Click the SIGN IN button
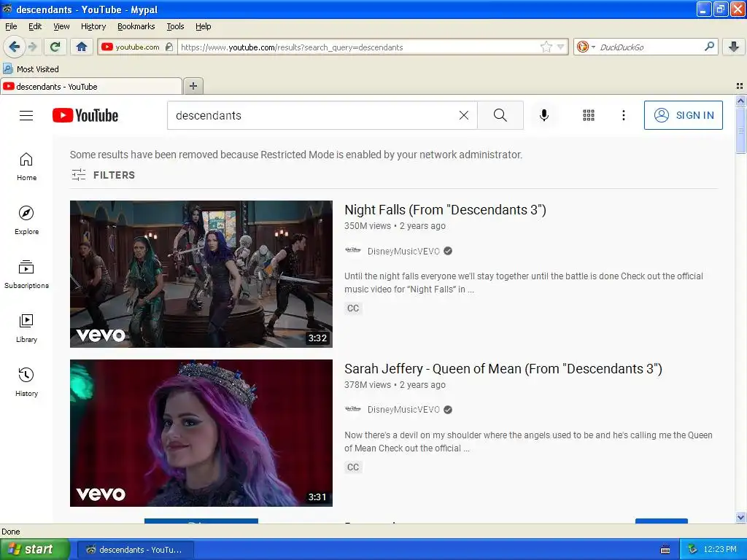Viewport: 747px width, 560px height. (x=683, y=115)
